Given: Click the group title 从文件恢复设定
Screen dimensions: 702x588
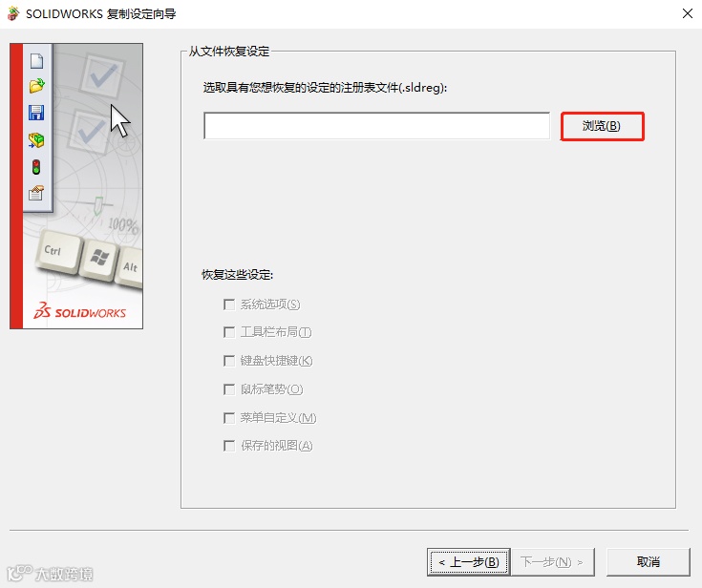Looking at the screenshot, I should point(229,52).
